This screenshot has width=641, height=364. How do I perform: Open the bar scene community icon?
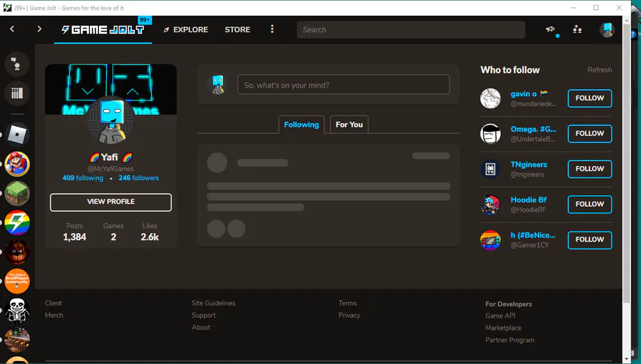click(17, 340)
